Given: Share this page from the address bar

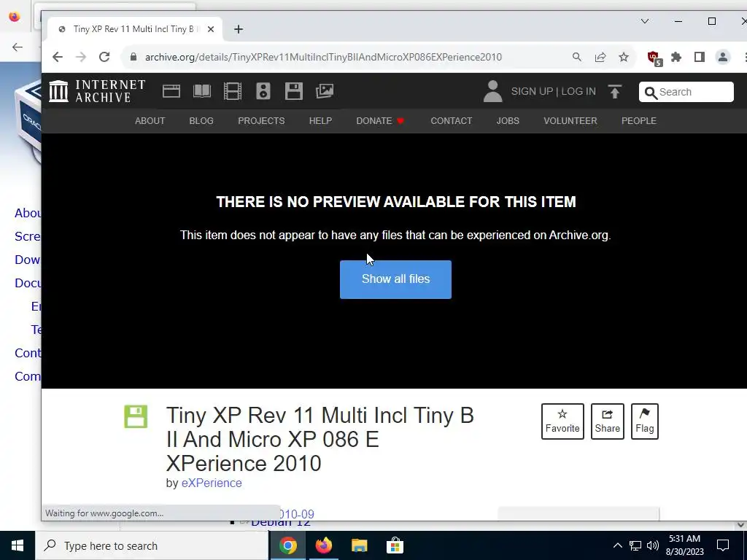Looking at the screenshot, I should click(600, 57).
